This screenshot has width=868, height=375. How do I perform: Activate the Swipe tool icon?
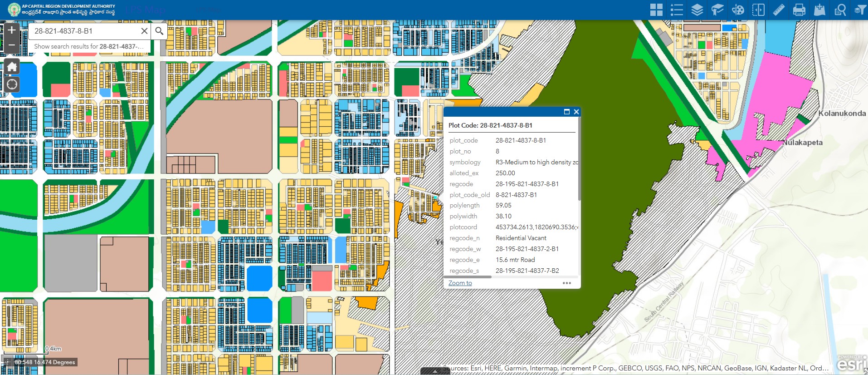click(758, 10)
